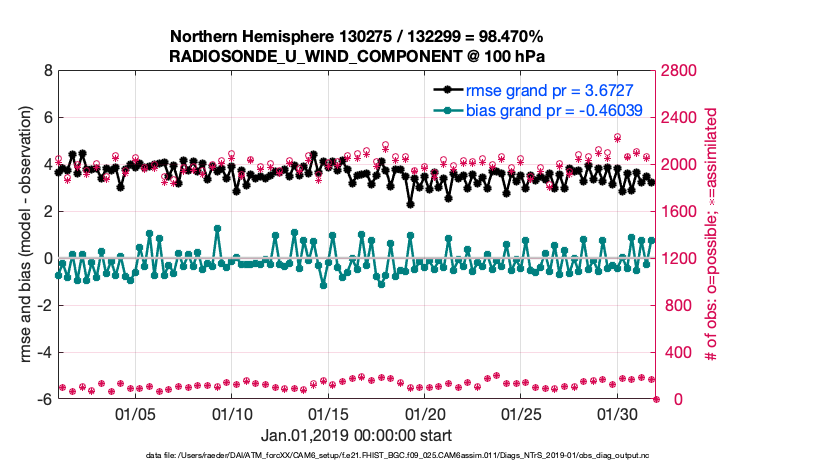Viewport: 830px width, 470px height.
Task: Click the 'rmse and bias' left axis label
Action: (x=22, y=235)
